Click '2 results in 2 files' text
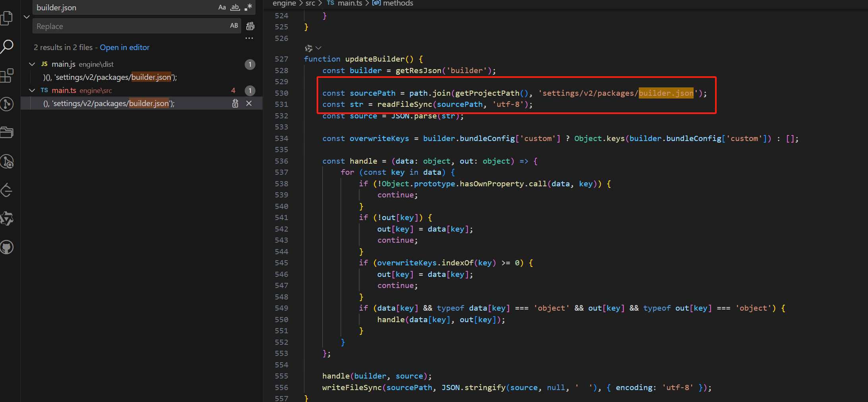 [63, 47]
